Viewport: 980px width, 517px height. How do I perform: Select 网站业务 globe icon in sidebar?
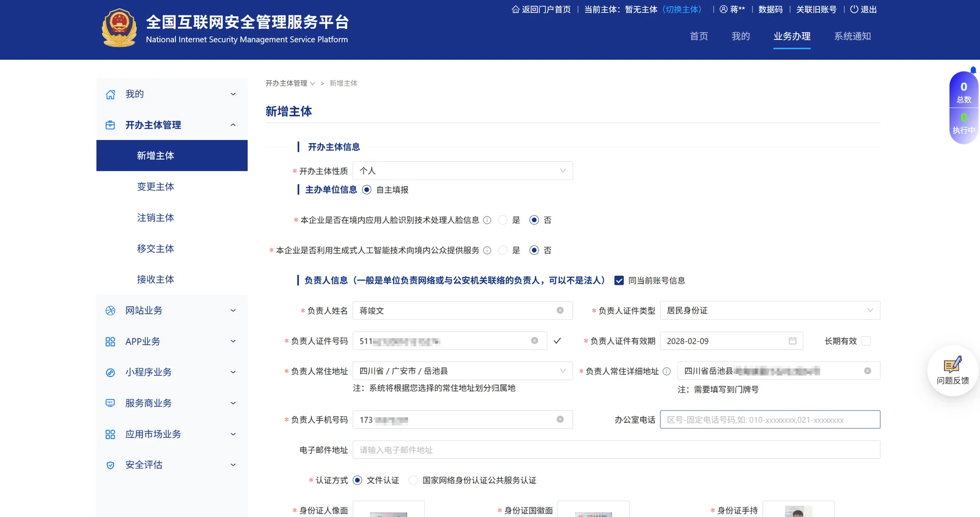pyautogui.click(x=110, y=310)
